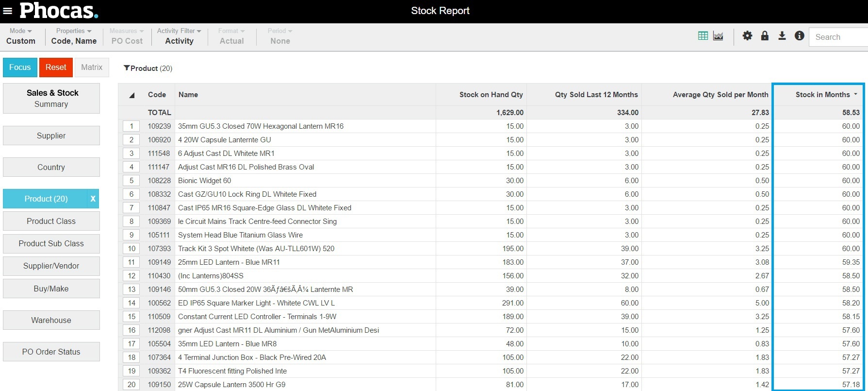
Task: Click Bionic Widget 60 name
Action: point(204,181)
